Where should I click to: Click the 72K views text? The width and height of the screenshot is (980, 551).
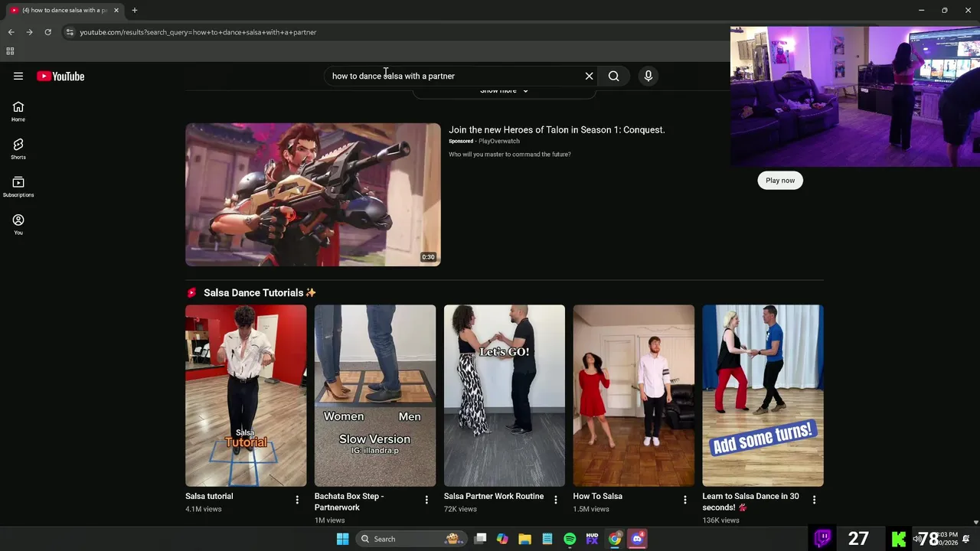[460, 509]
